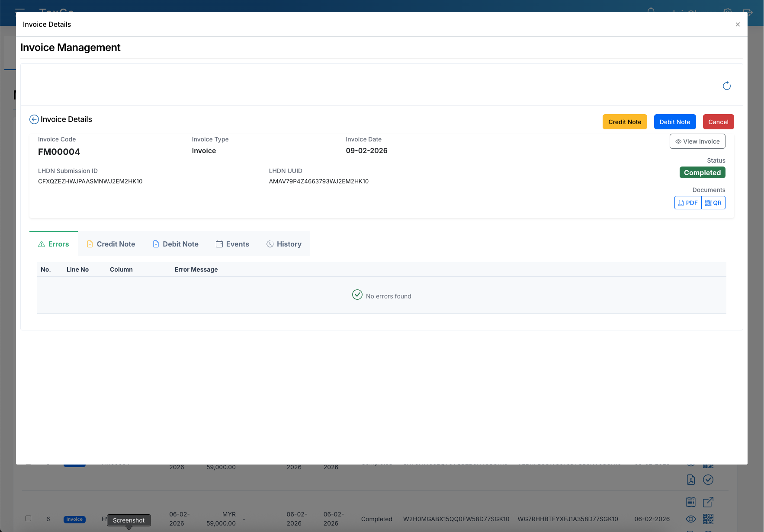Cancel the invoice with the red button
Screen dimensions: 764x532
click(718, 122)
